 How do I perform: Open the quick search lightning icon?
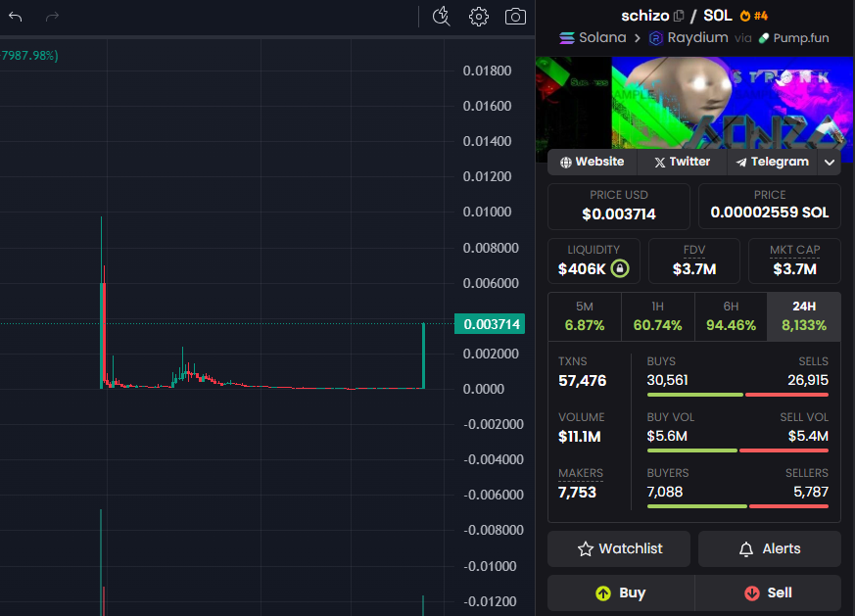tap(441, 17)
